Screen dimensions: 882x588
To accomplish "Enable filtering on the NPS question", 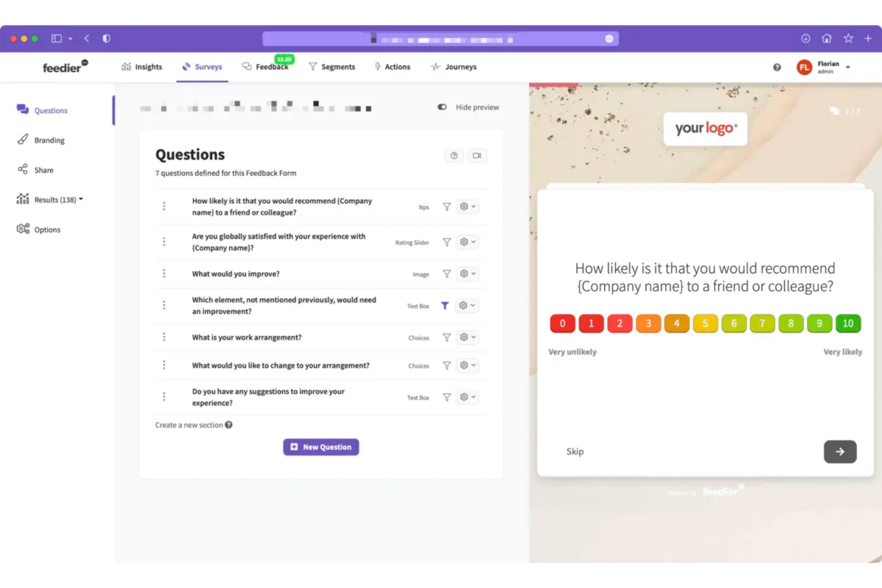I will [x=446, y=207].
